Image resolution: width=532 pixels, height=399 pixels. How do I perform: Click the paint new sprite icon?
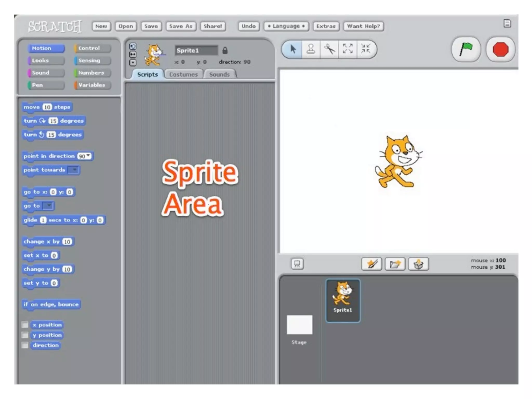371,264
